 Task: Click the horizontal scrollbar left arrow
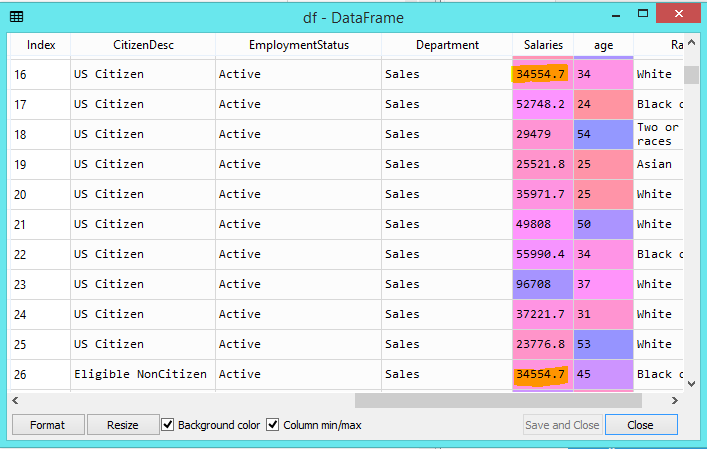point(16,400)
